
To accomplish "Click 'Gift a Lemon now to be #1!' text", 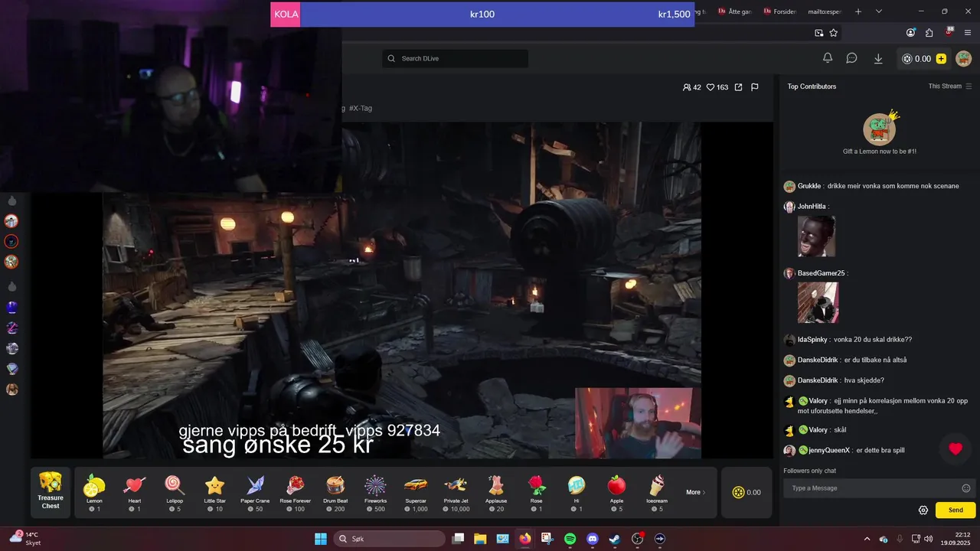I will pyautogui.click(x=880, y=152).
